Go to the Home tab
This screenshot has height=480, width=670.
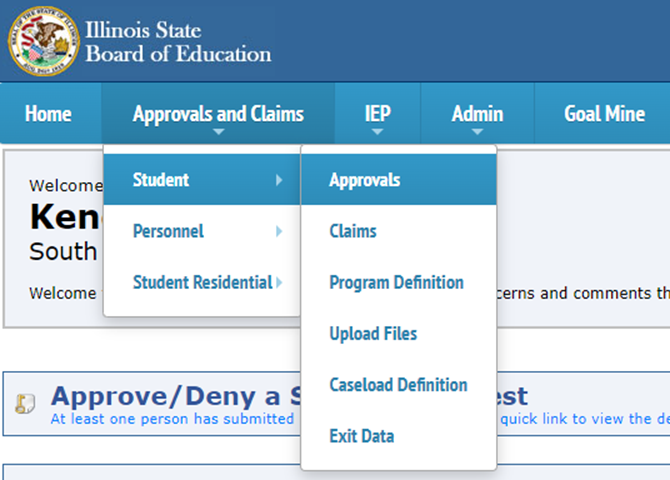coord(48,114)
